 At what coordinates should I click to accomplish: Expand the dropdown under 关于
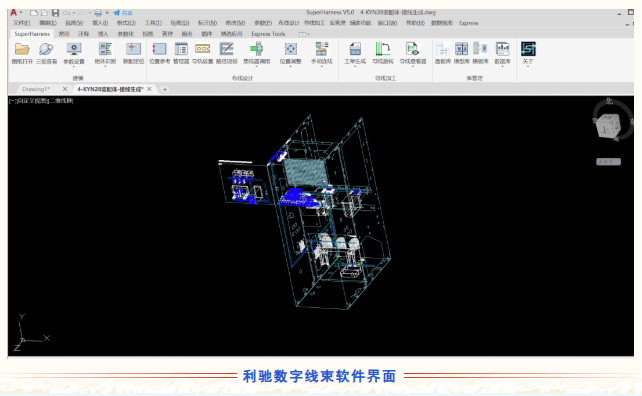point(528,66)
